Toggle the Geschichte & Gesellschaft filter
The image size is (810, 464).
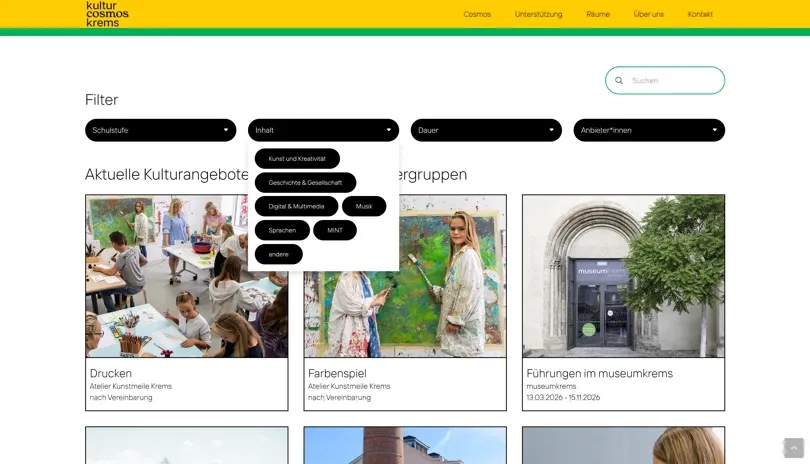tap(305, 183)
